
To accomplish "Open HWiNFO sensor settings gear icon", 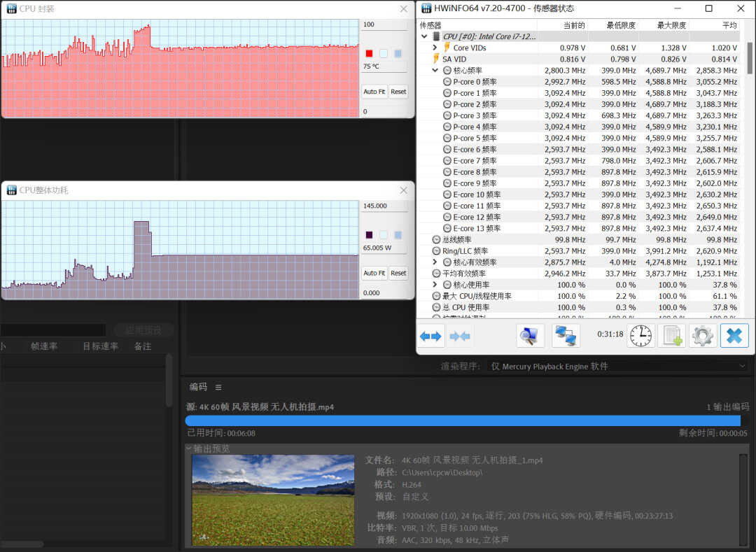I will click(702, 337).
